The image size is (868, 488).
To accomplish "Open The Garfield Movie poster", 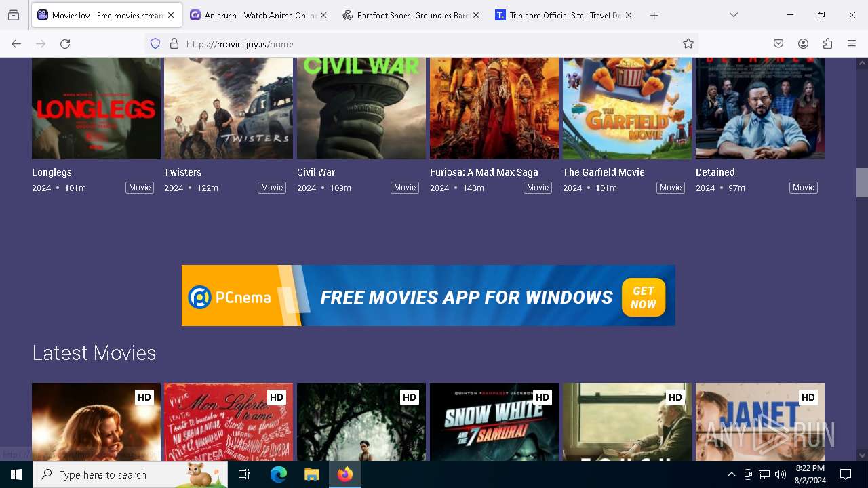I will [x=627, y=108].
